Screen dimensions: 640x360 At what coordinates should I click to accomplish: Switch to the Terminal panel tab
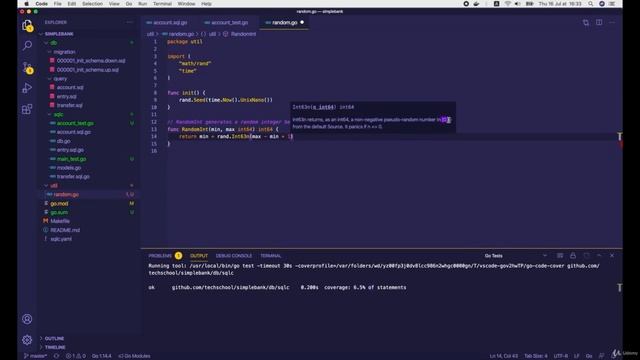(271, 256)
